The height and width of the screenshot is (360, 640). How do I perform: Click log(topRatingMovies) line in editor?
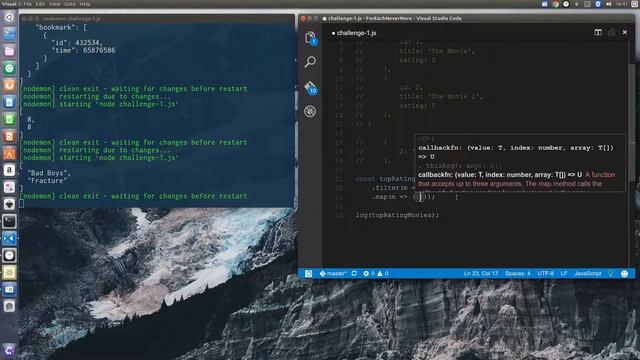pos(397,215)
